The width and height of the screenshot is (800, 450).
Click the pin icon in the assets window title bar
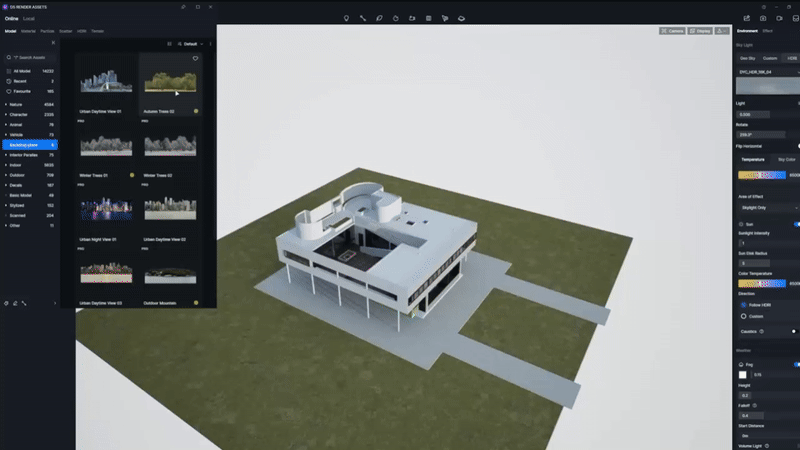point(183,7)
